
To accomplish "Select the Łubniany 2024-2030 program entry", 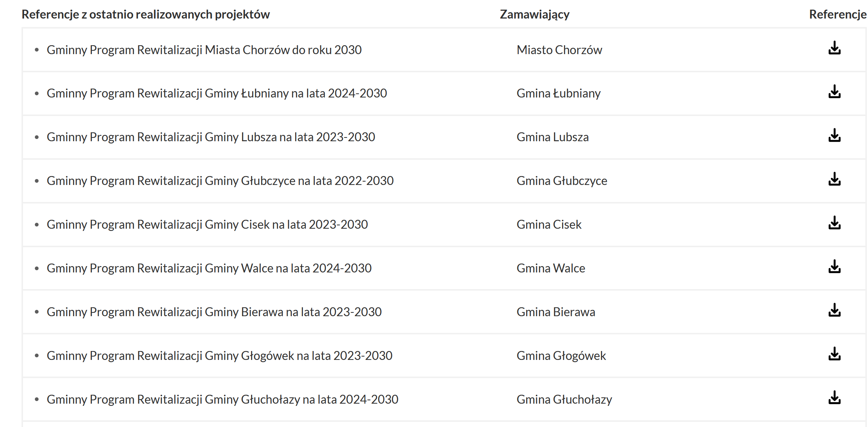I will coord(217,93).
